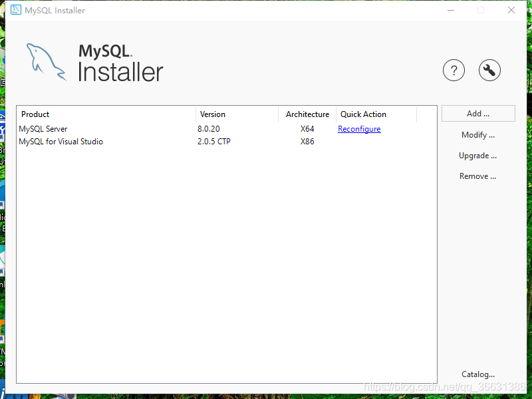Click version 8.0.20 cell

pos(209,129)
